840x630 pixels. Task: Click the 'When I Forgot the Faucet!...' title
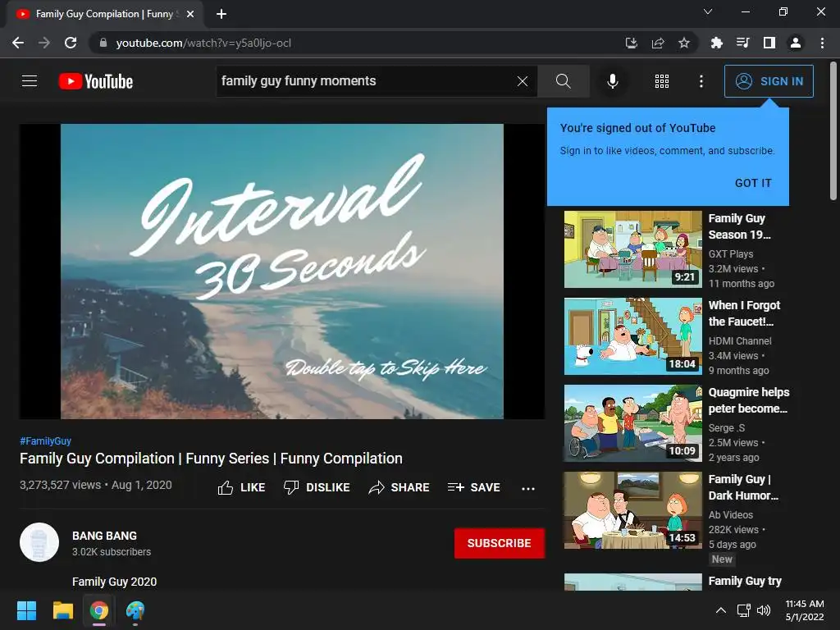click(x=744, y=313)
